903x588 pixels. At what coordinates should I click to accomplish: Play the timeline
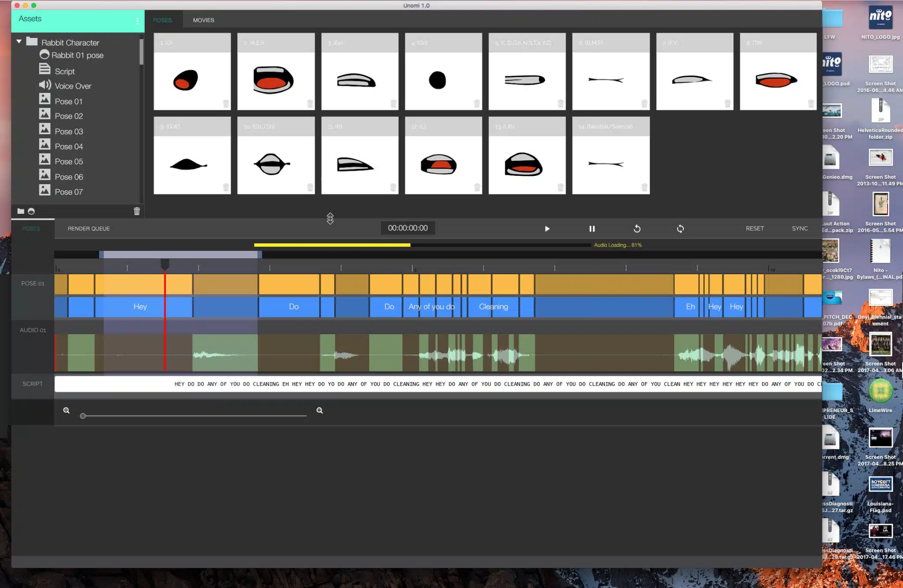pos(547,229)
